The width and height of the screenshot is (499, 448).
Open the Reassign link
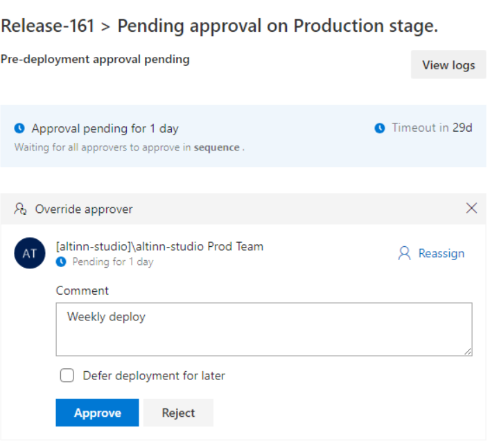tap(441, 253)
